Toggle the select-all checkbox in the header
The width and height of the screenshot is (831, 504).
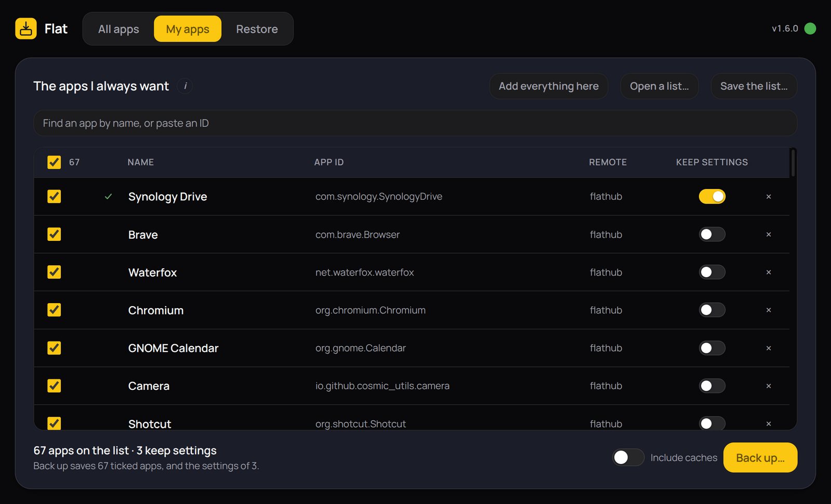[54, 162]
